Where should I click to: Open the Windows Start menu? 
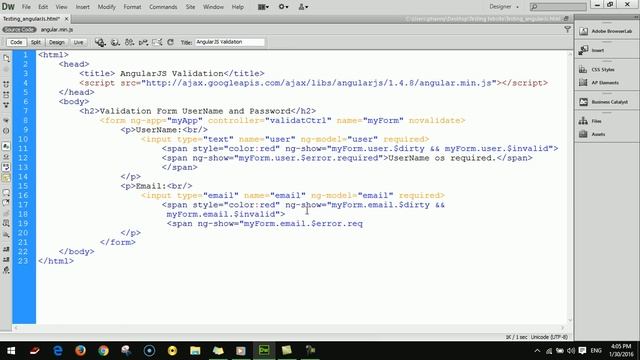tap(11, 351)
